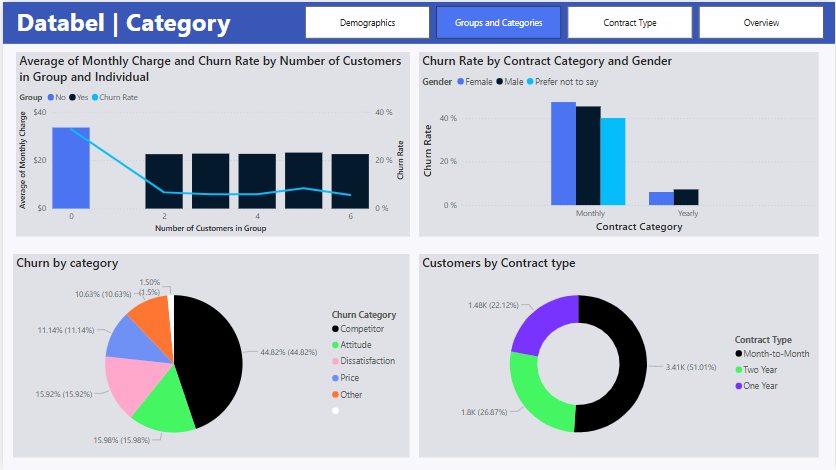
Task: Click the 44.82% pie data label
Action: [288, 352]
